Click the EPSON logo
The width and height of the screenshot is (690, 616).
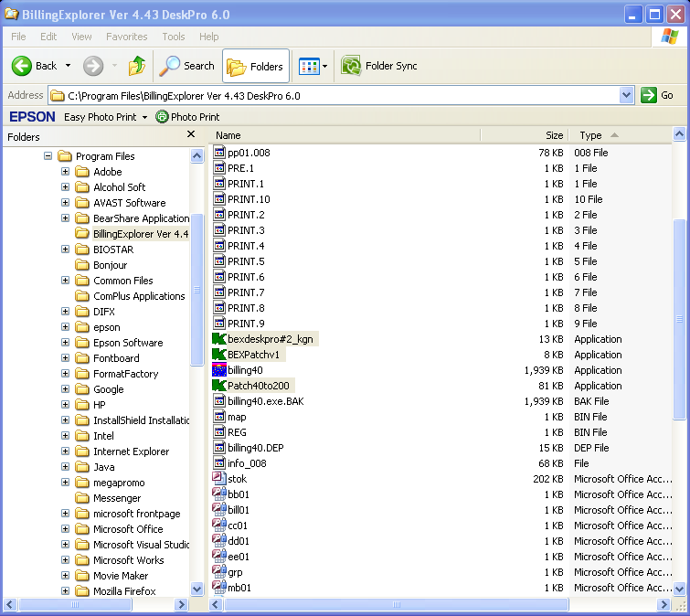[32, 117]
